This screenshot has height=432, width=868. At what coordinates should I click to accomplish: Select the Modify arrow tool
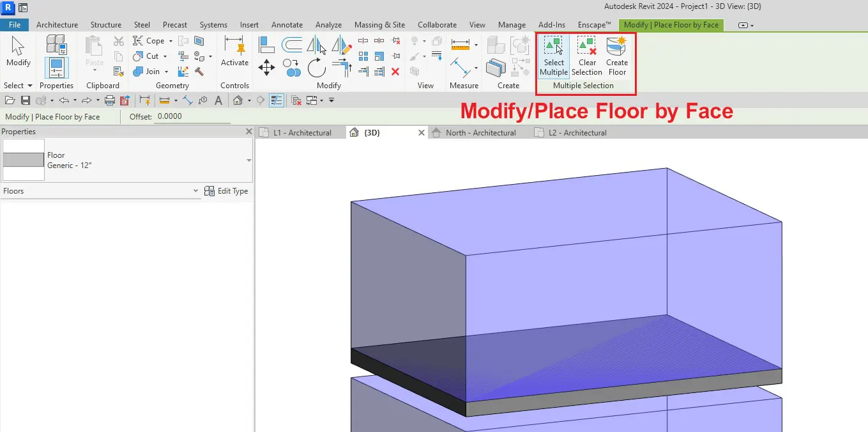(x=18, y=51)
